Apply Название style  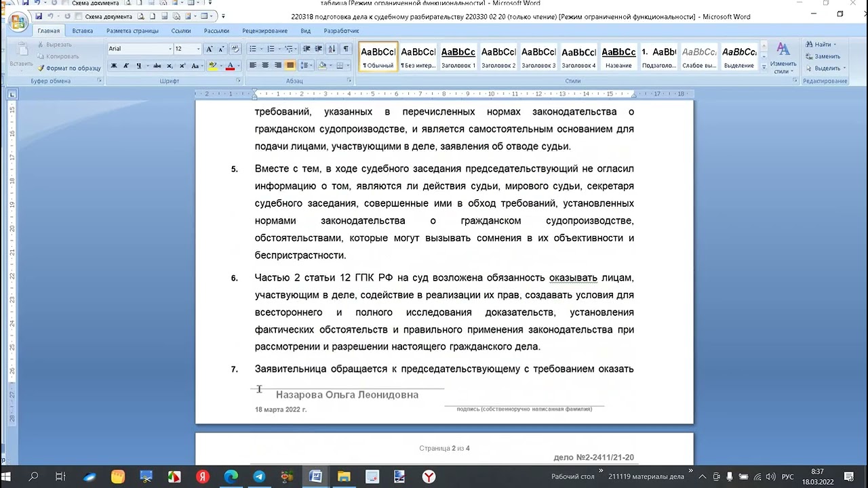[x=618, y=57]
